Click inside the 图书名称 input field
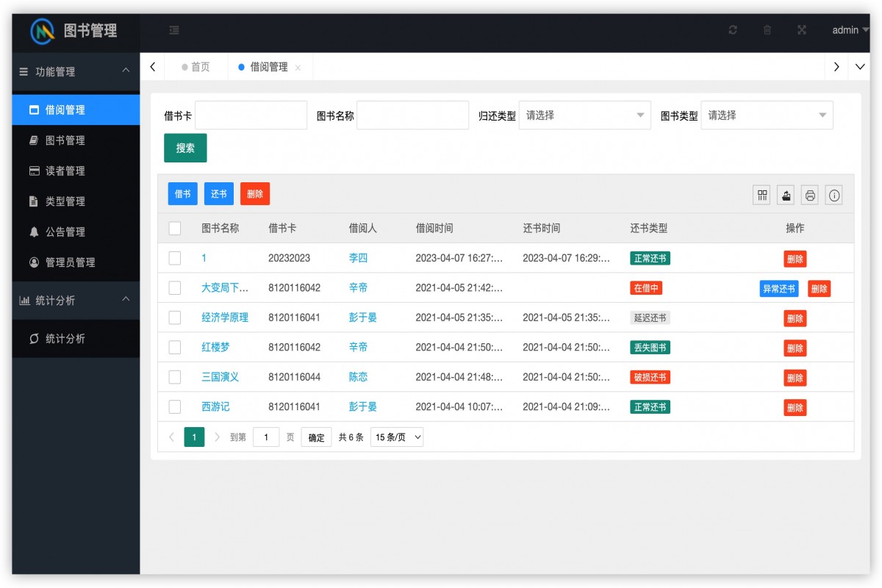The width and height of the screenshot is (882, 588). tap(412, 115)
